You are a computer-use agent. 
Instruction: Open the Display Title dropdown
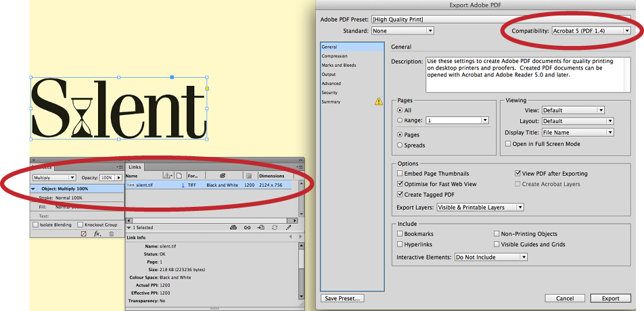click(578, 133)
